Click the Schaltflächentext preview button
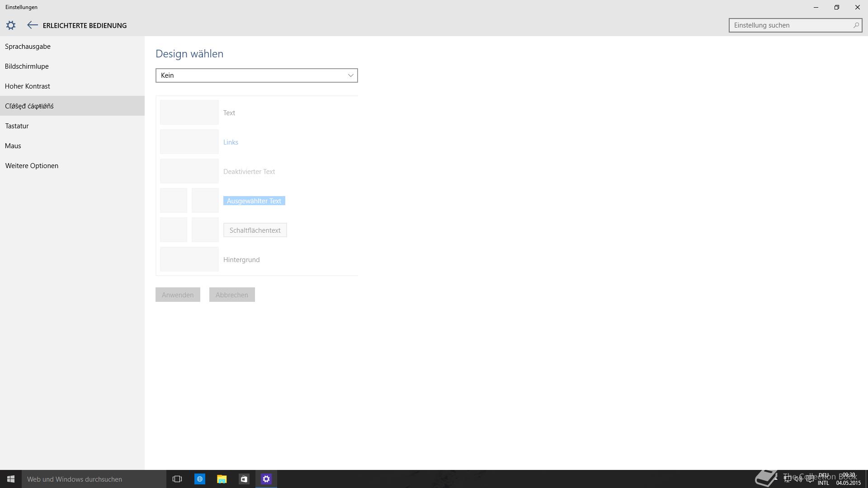The height and width of the screenshot is (488, 868). [255, 230]
